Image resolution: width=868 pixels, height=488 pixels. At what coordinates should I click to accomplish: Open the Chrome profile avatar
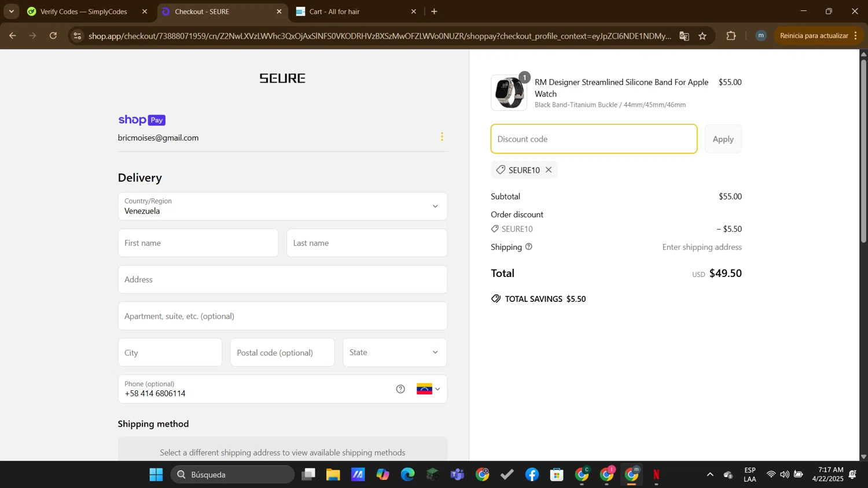761,36
